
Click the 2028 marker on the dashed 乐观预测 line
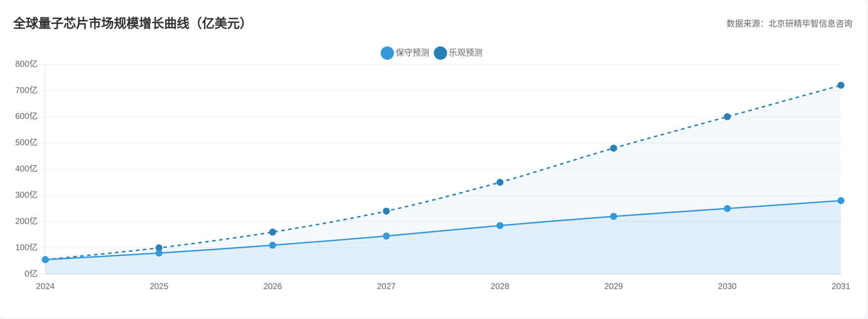point(500,182)
